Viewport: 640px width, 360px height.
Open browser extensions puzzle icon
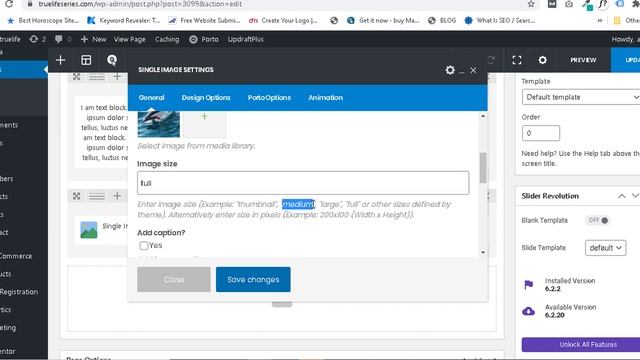coord(635,4)
